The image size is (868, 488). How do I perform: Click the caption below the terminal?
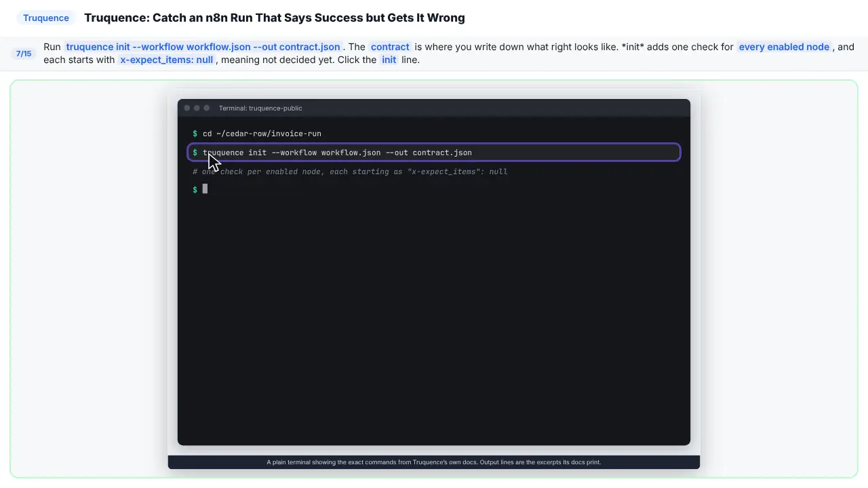point(434,462)
